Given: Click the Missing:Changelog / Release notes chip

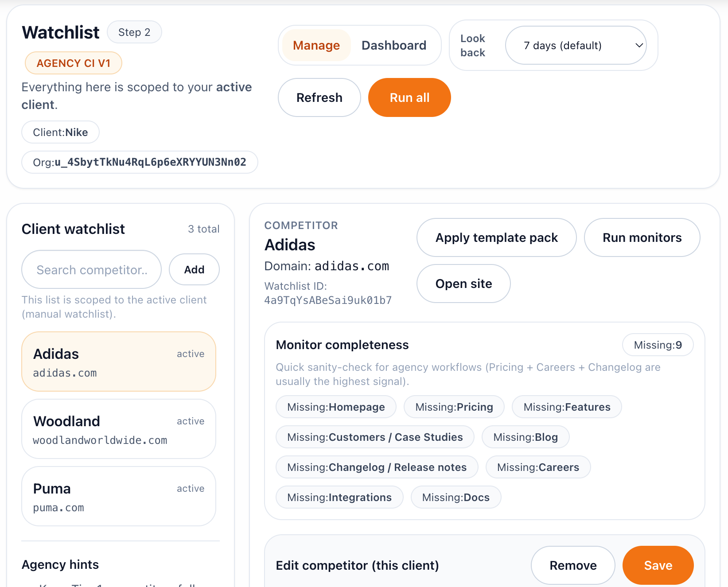Looking at the screenshot, I should tap(377, 467).
